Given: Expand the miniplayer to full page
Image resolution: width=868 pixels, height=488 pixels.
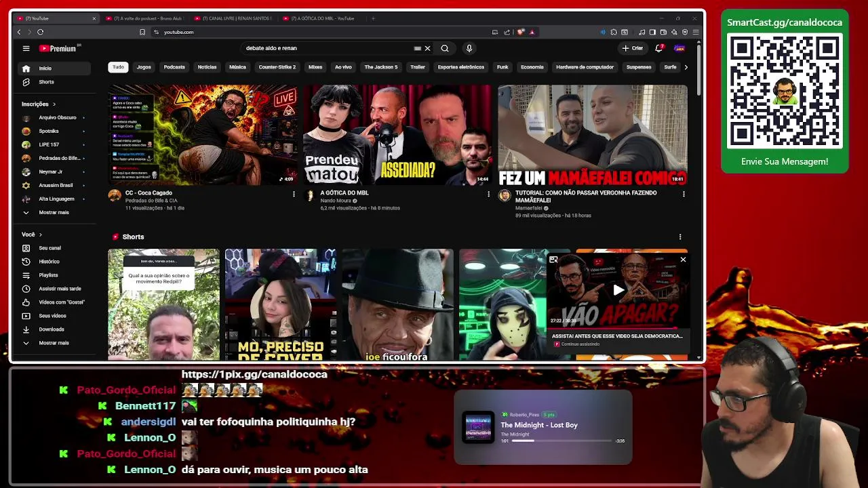Looking at the screenshot, I should click(553, 260).
